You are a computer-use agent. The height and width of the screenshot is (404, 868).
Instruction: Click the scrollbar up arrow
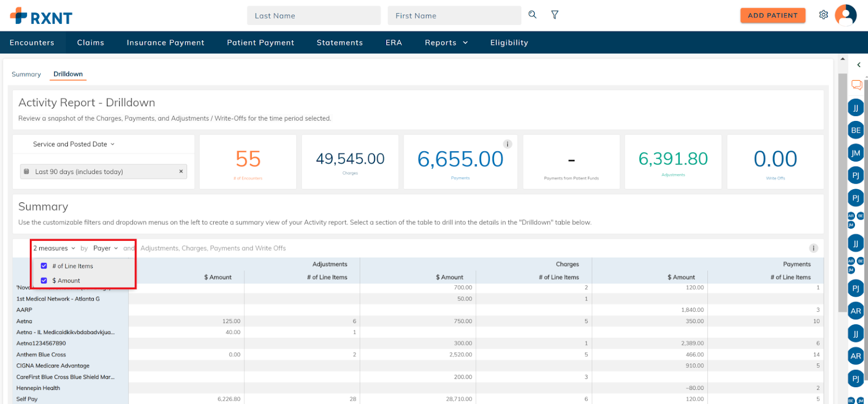click(x=843, y=59)
